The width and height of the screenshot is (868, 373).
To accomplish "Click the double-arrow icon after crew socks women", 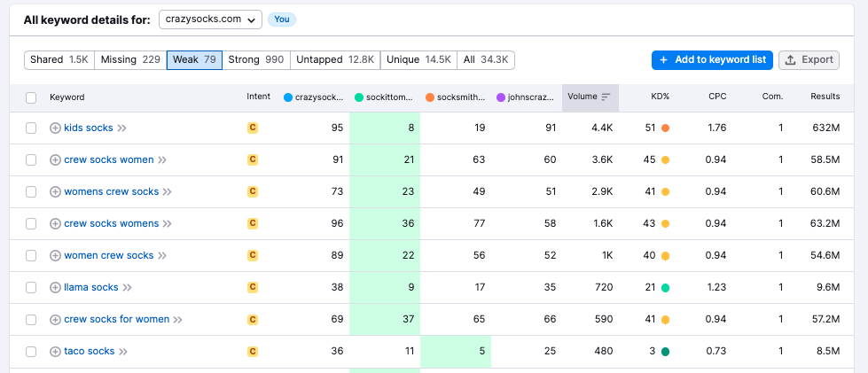I will (x=162, y=160).
